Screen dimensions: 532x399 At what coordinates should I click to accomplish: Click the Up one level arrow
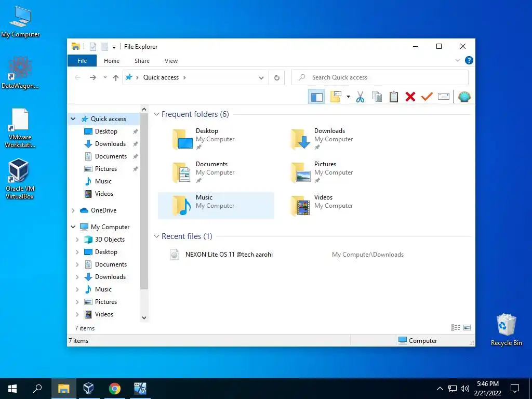[116, 78]
